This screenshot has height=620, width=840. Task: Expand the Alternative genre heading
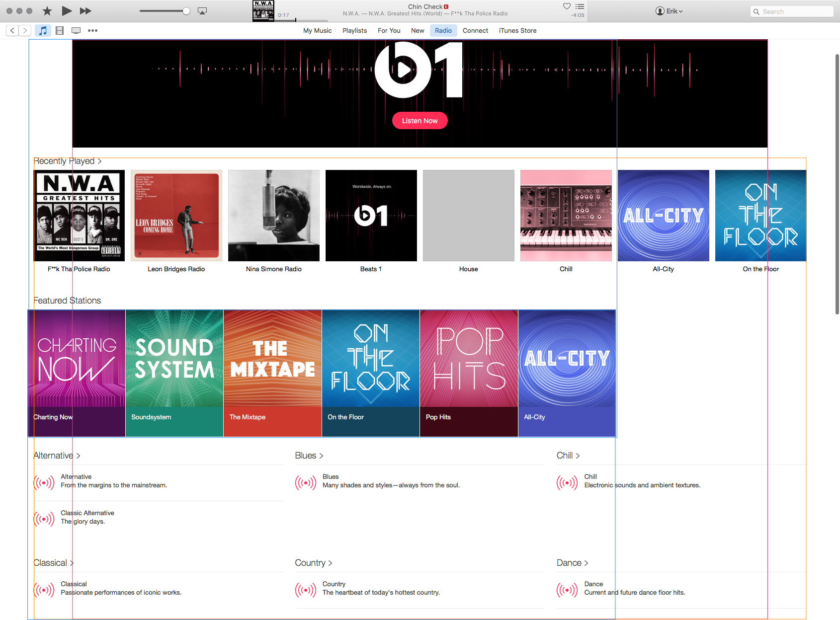coord(57,456)
